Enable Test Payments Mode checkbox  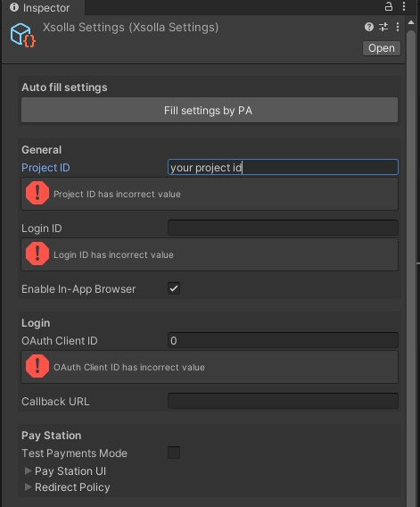click(x=174, y=453)
